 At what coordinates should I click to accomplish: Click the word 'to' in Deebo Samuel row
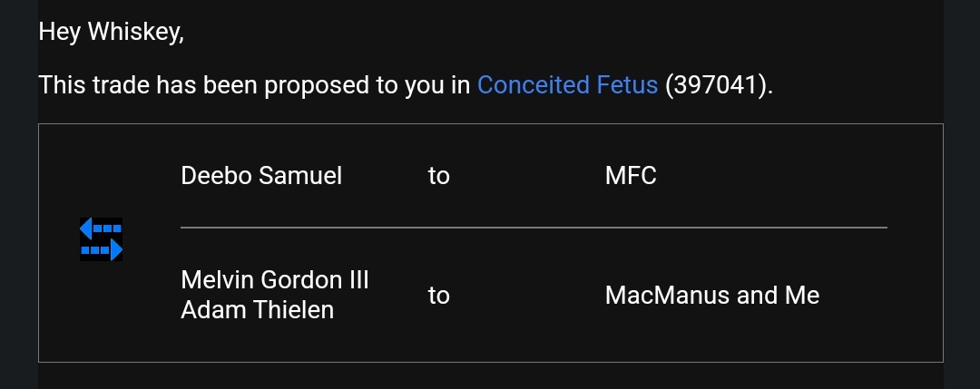pyautogui.click(x=439, y=176)
